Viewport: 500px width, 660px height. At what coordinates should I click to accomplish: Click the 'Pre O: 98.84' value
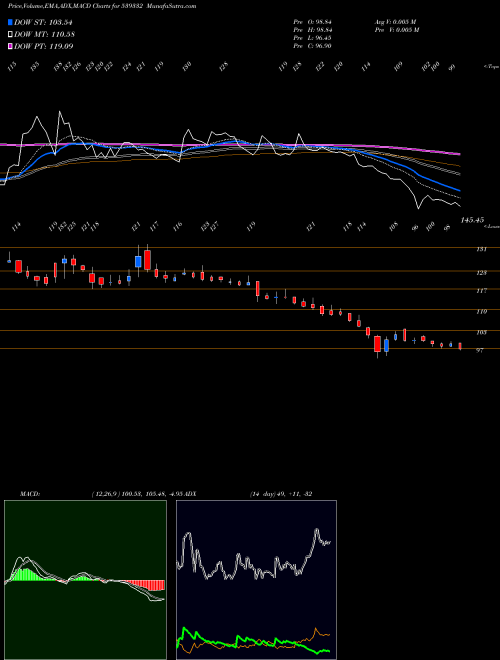pos(312,21)
